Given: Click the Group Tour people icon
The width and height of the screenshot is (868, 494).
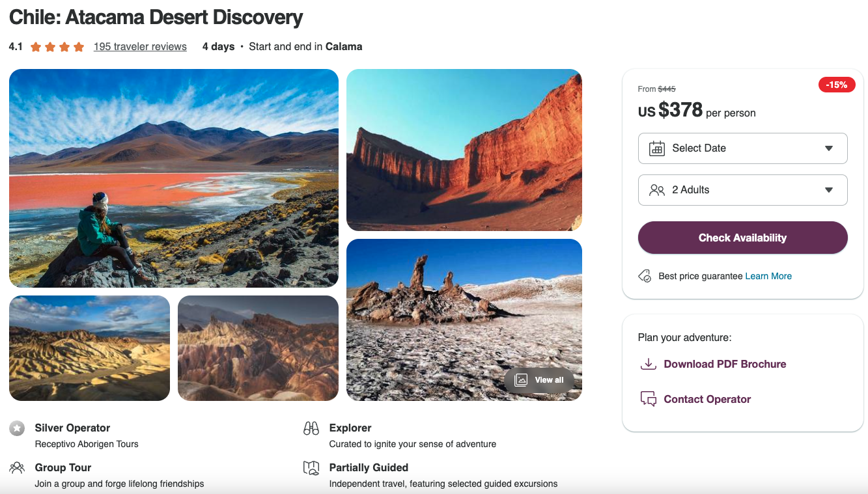Looking at the screenshot, I should tap(17, 467).
